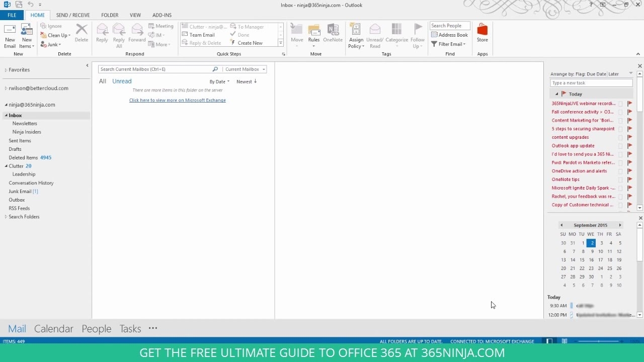Image resolution: width=644 pixels, height=362 pixels.
Task: Go to next month in calendar
Action: pyautogui.click(x=620, y=225)
